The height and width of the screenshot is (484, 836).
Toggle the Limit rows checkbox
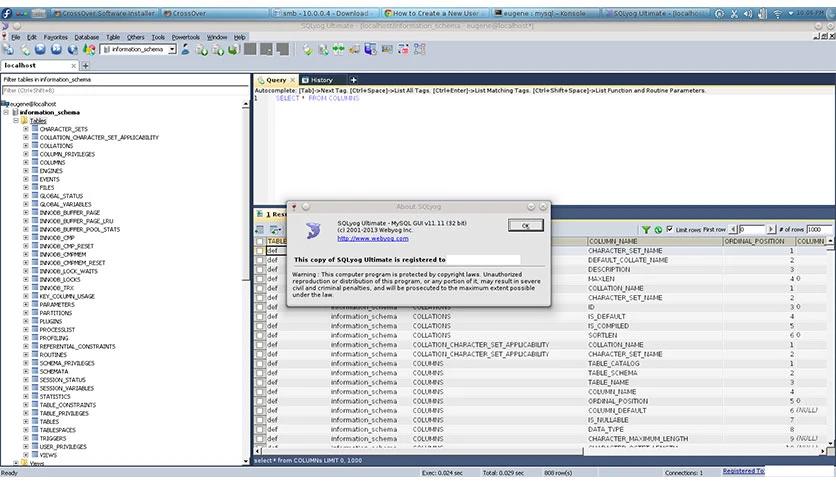pyautogui.click(x=670, y=229)
